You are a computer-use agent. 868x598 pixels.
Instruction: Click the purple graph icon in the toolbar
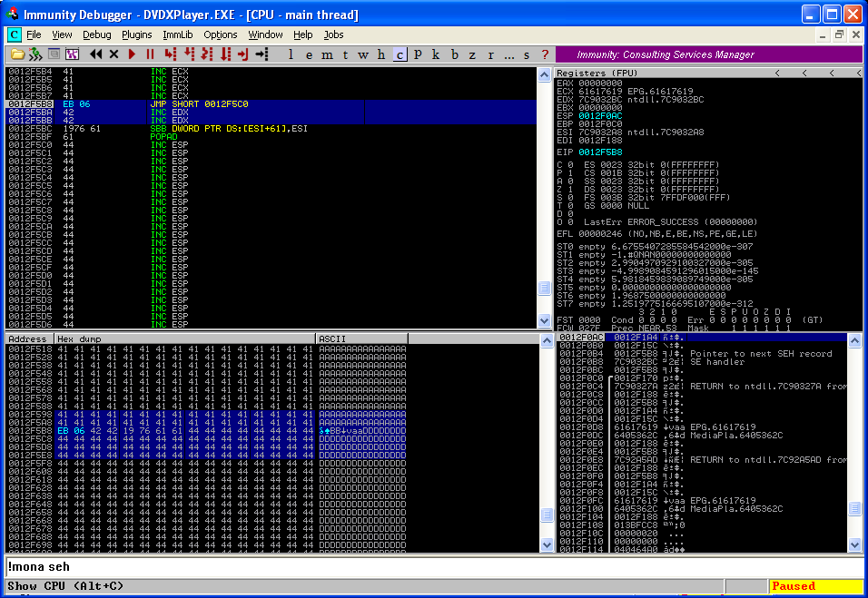click(x=72, y=54)
